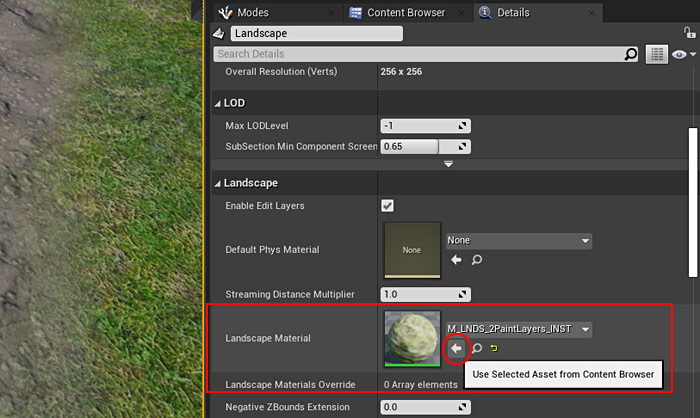
Task: Click Use Selected Asset arrow for Landscape Material
Action: 456,348
